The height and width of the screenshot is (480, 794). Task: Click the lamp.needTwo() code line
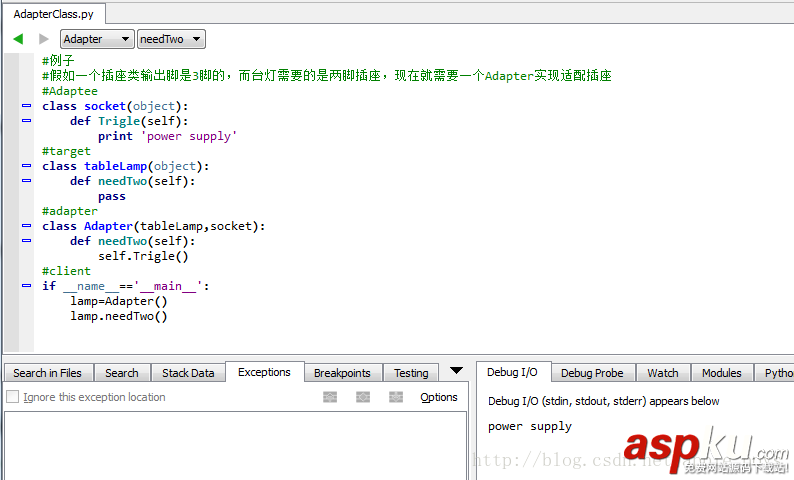pyautogui.click(x=118, y=316)
